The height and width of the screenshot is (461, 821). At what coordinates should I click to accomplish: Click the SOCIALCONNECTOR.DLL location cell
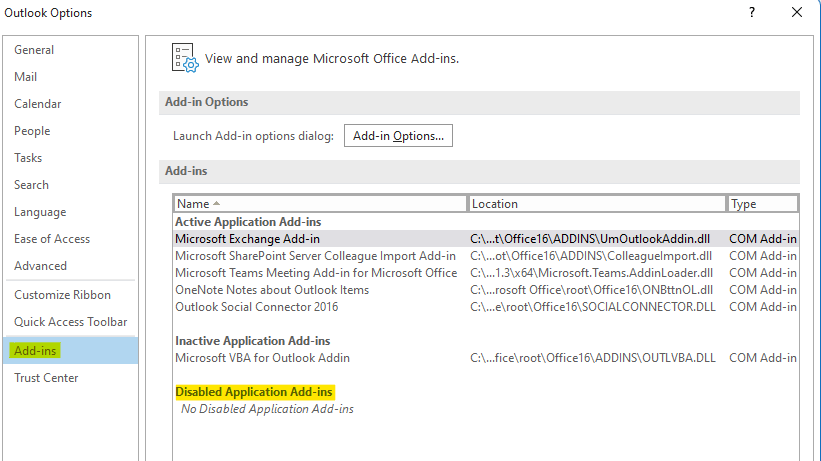(x=593, y=307)
